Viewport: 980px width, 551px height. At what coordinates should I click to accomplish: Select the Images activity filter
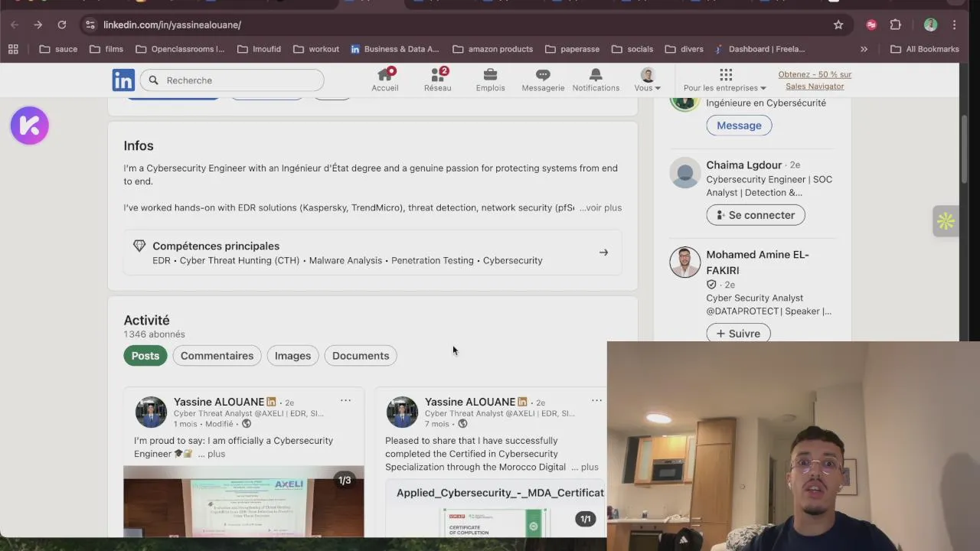292,356
